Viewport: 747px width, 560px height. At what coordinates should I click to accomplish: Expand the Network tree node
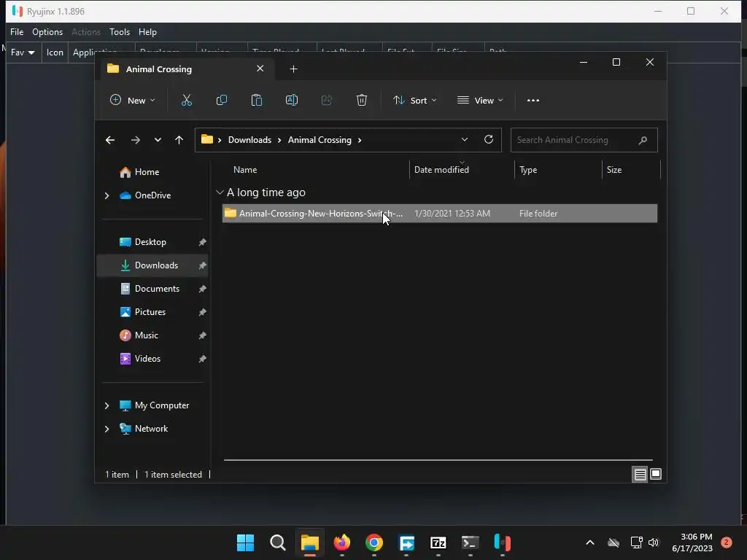tap(107, 429)
